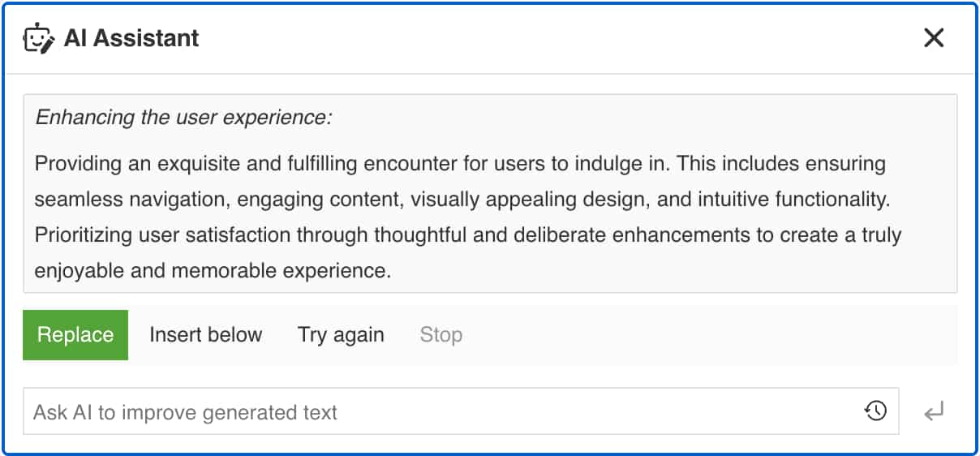Viewport: 980px width, 456px height.
Task: Click the italic heading Enhancing the user experience
Action: click(x=183, y=118)
